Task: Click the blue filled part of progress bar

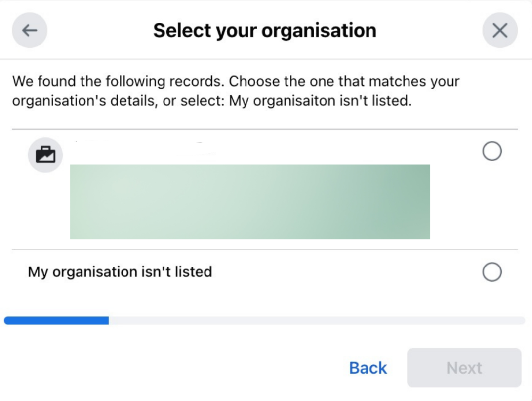Action: pyautogui.click(x=56, y=320)
